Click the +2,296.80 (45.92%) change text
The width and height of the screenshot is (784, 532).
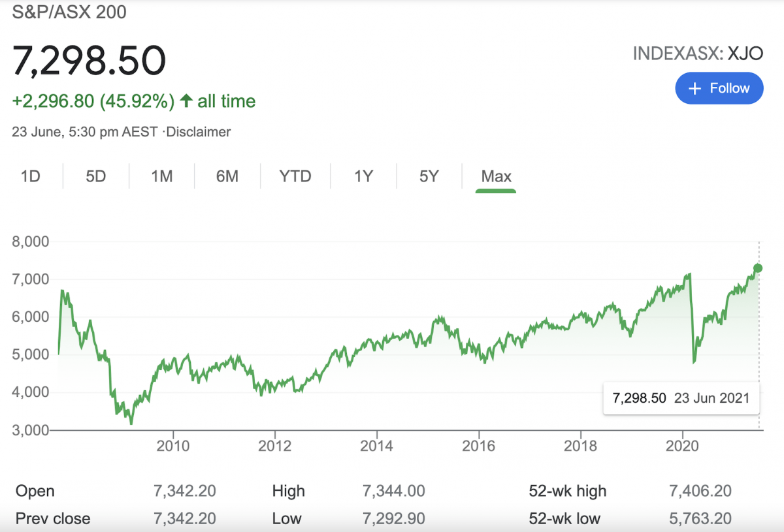pos(93,101)
